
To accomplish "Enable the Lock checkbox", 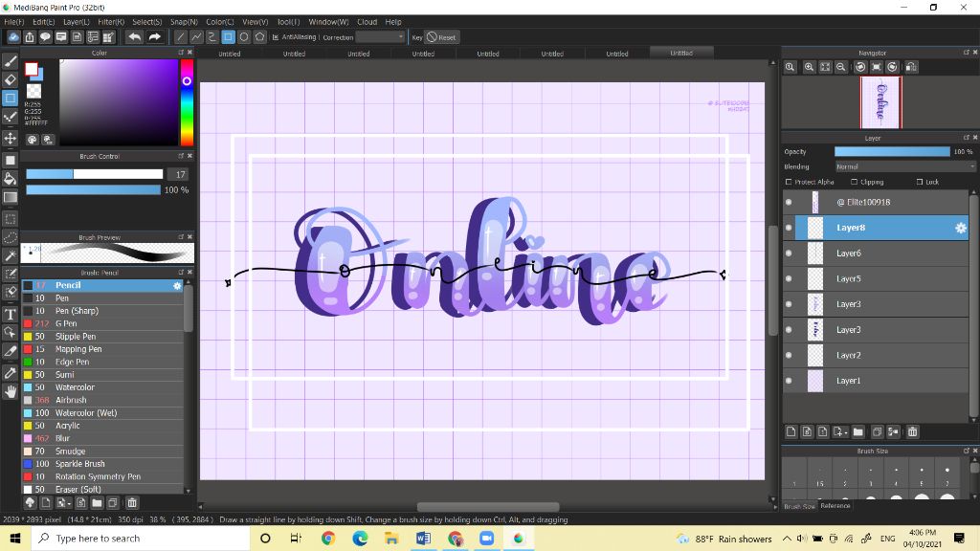I will click(x=920, y=182).
